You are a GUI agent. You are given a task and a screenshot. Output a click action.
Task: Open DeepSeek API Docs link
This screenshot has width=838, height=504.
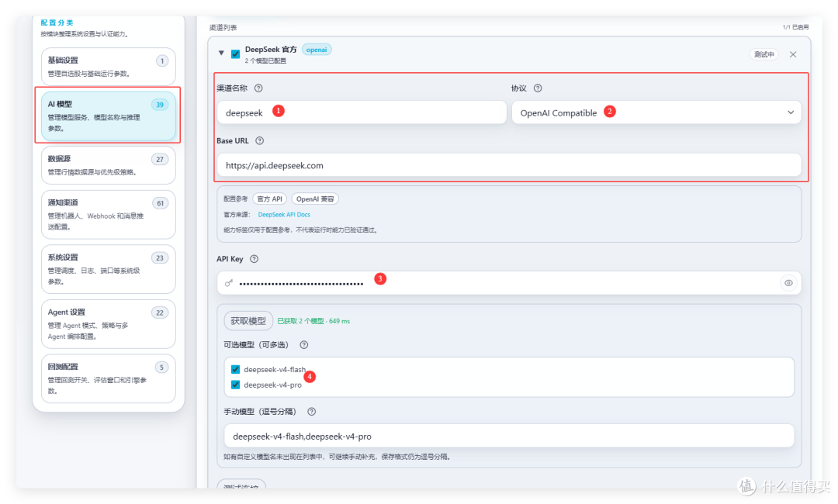tap(284, 215)
